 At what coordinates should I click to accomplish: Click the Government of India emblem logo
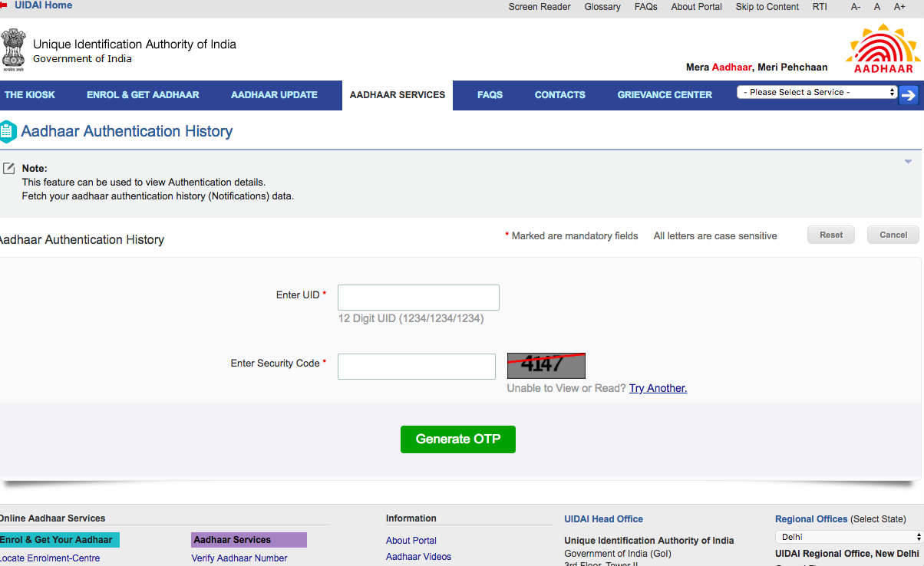tap(14, 48)
